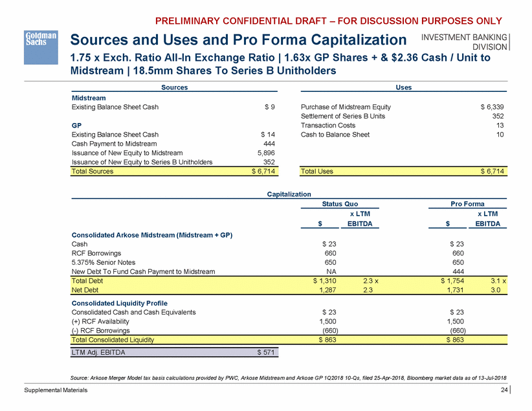
Task: Select the Transaction Costs line item
Action: tap(329, 125)
